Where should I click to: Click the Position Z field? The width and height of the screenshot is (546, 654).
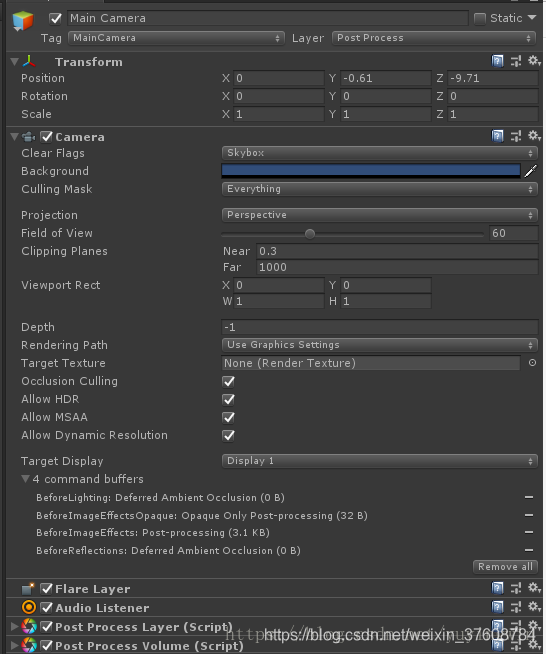493,78
